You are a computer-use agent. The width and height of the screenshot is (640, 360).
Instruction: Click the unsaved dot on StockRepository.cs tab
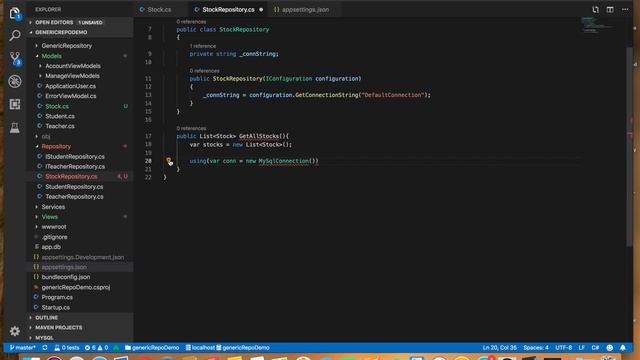click(x=261, y=9)
